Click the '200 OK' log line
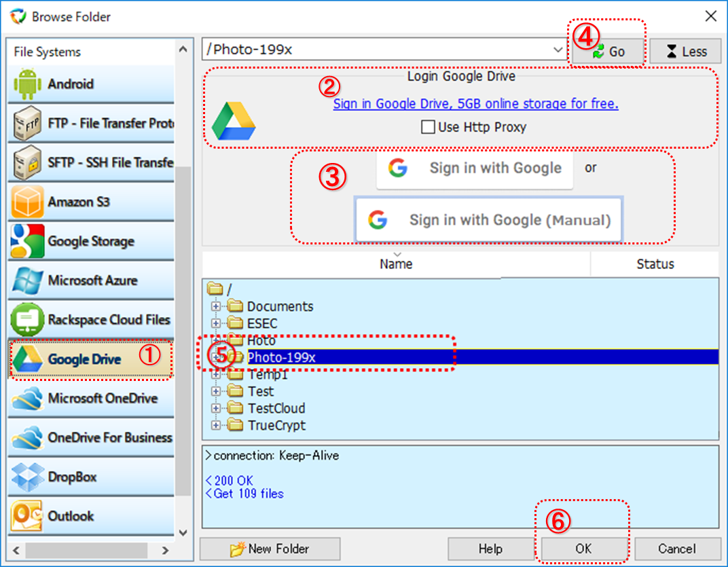 click(x=230, y=481)
